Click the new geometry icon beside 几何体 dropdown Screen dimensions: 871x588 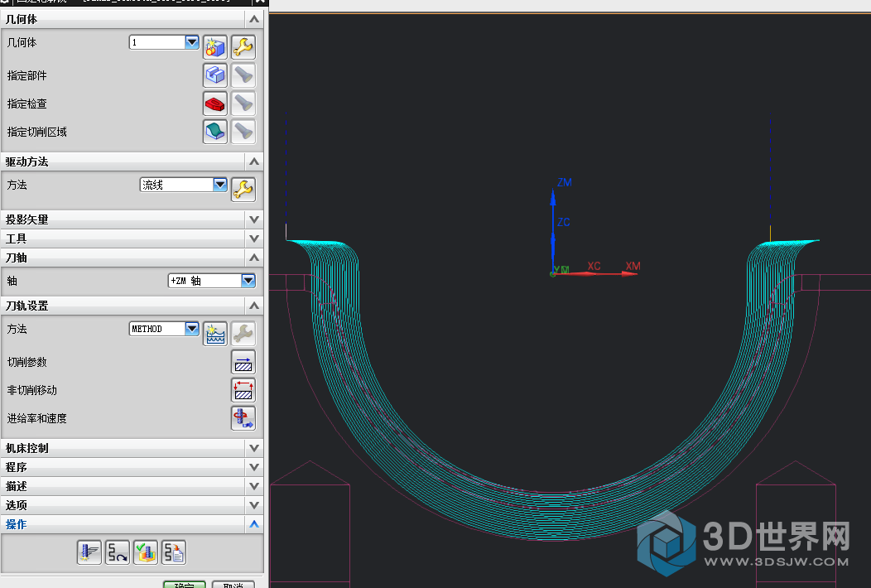215,47
